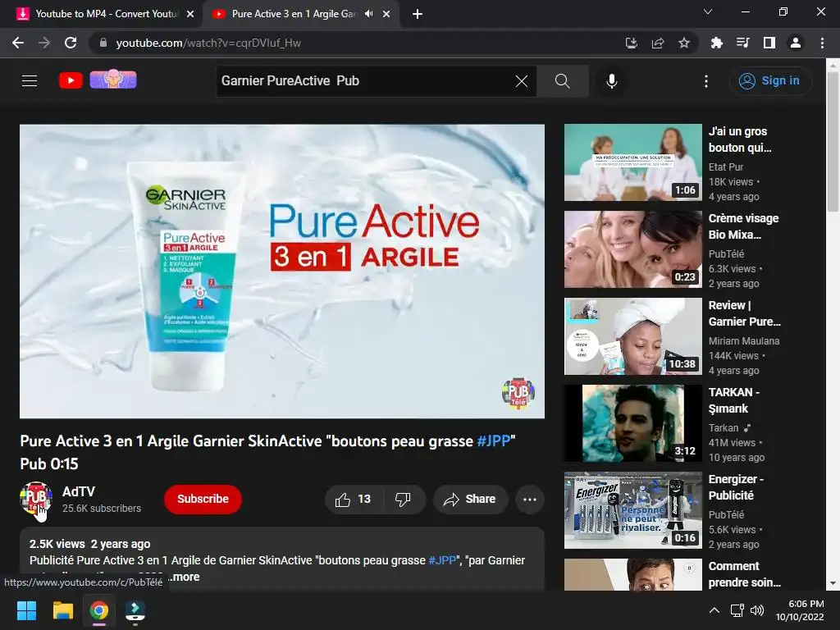The image size is (840, 630).
Task: Go back with the browser back arrow
Action: click(x=18, y=43)
